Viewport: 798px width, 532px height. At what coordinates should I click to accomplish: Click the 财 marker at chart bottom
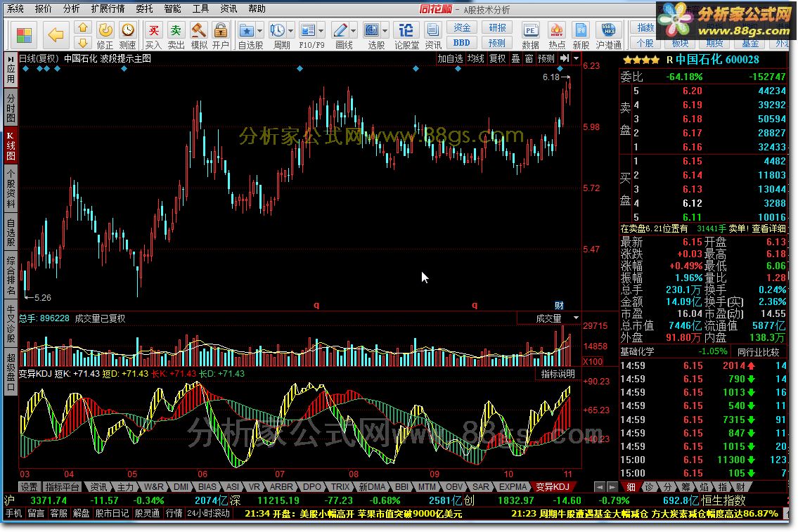[560, 305]
